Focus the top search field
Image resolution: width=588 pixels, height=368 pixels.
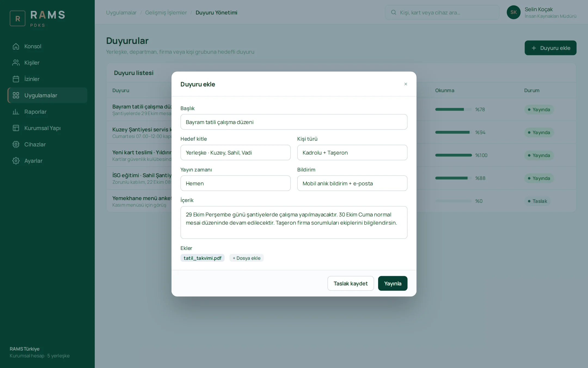(x=442, y=12)
